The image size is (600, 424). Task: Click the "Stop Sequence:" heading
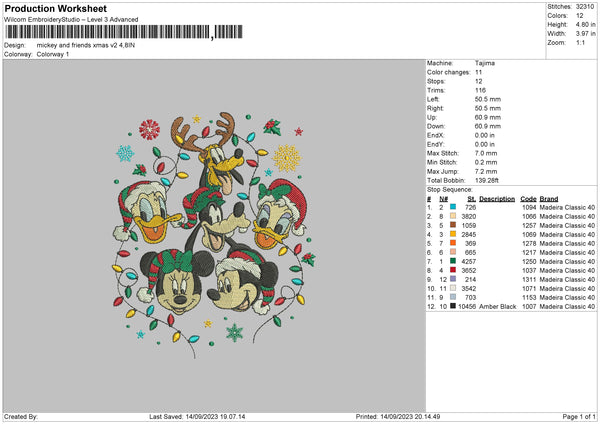(x=450, y=190)
